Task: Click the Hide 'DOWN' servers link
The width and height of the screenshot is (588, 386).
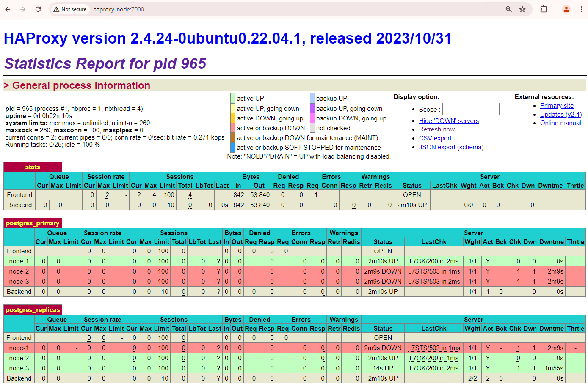Action: 448,120
